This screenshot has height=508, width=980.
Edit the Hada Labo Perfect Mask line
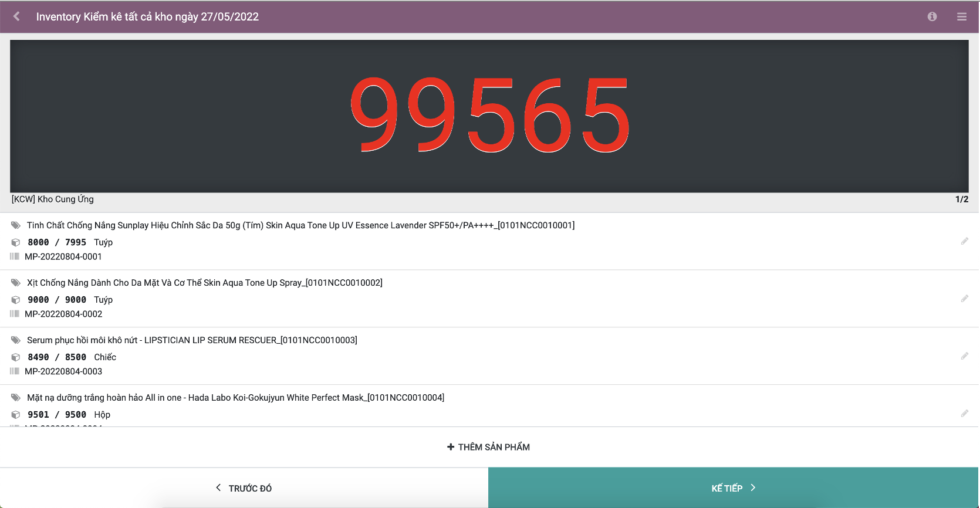964,414
